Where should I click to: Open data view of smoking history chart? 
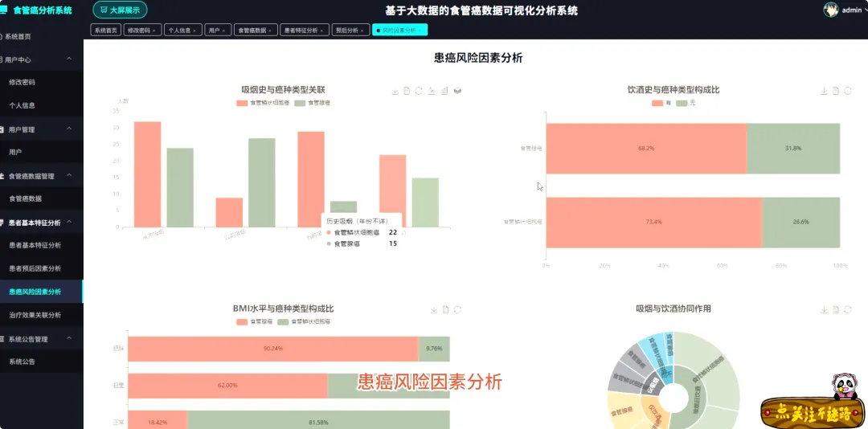(x=407, y=91)
